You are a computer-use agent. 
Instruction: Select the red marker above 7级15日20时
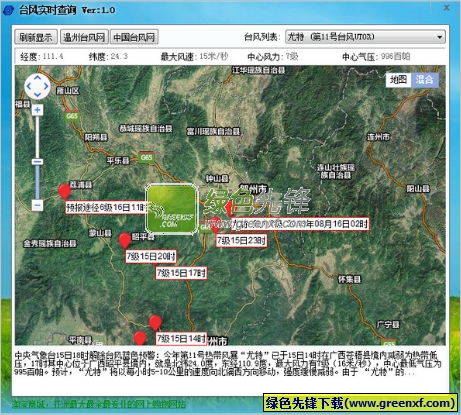coord(124,241)
